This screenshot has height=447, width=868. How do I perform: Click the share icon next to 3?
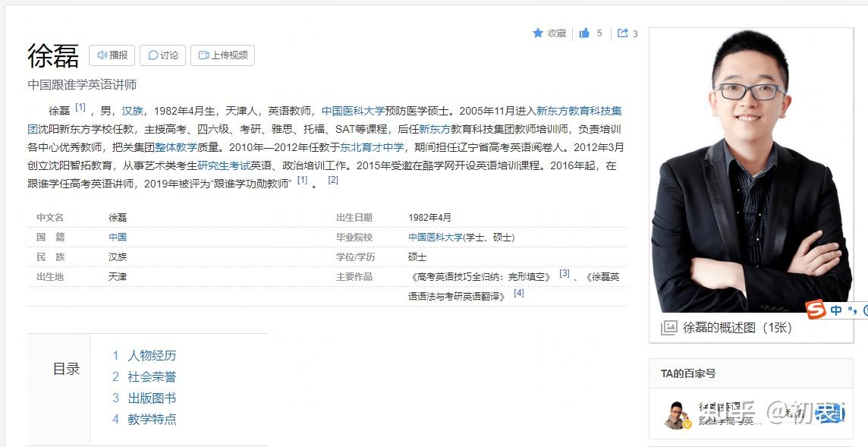click(x=623, y=33)
